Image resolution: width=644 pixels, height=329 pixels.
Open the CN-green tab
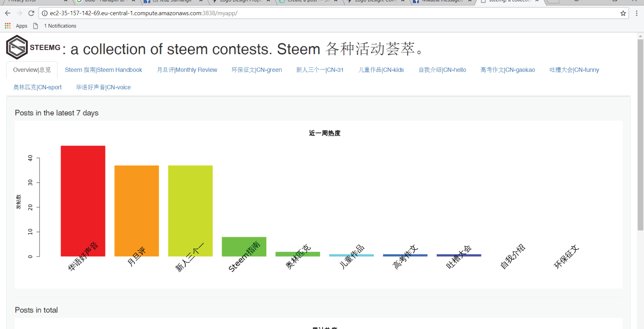(x=256, y=70)
